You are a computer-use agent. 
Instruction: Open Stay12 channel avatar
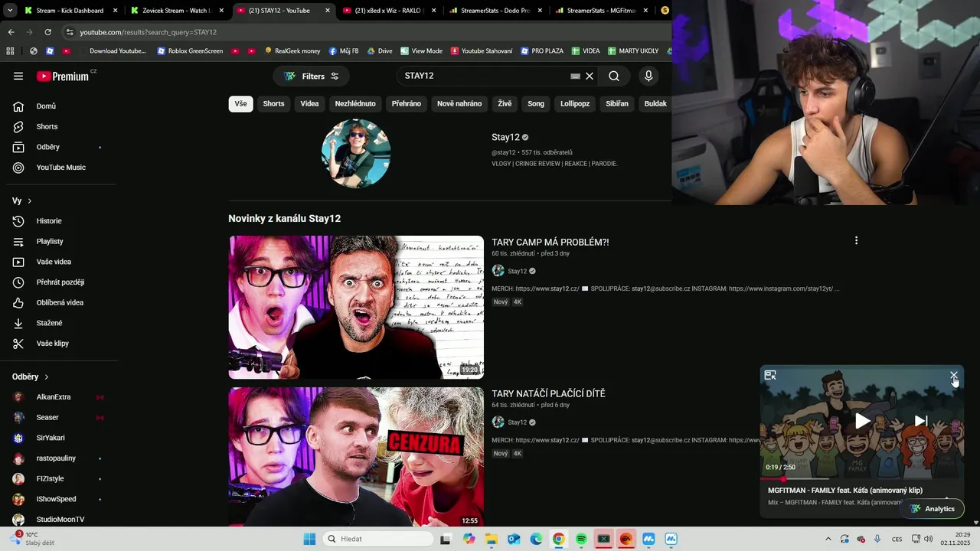pyautogui.click(x=356, y=153)
